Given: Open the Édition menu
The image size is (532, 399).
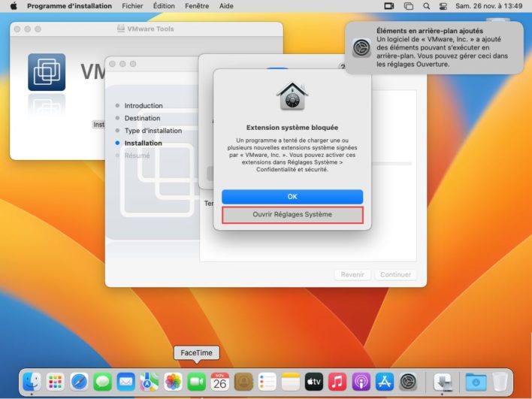Looking at the screenshot, I should tap(164, 6).
